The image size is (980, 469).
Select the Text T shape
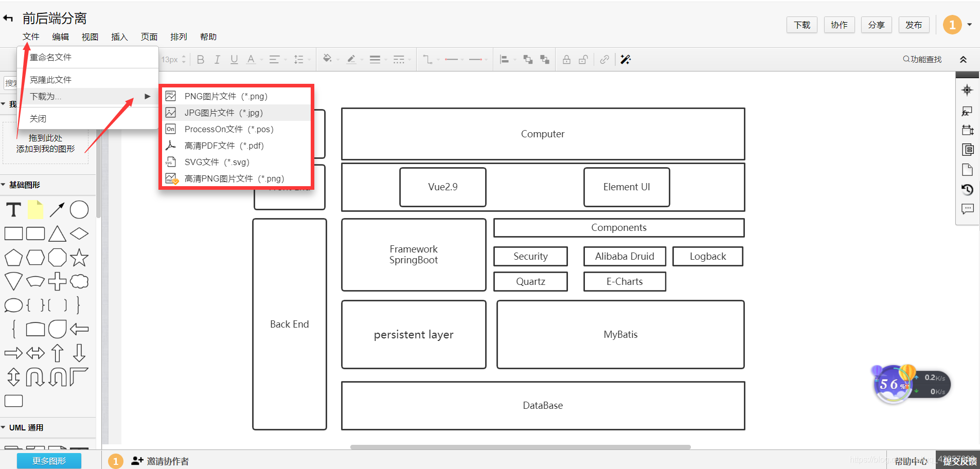tap(13, 210)
